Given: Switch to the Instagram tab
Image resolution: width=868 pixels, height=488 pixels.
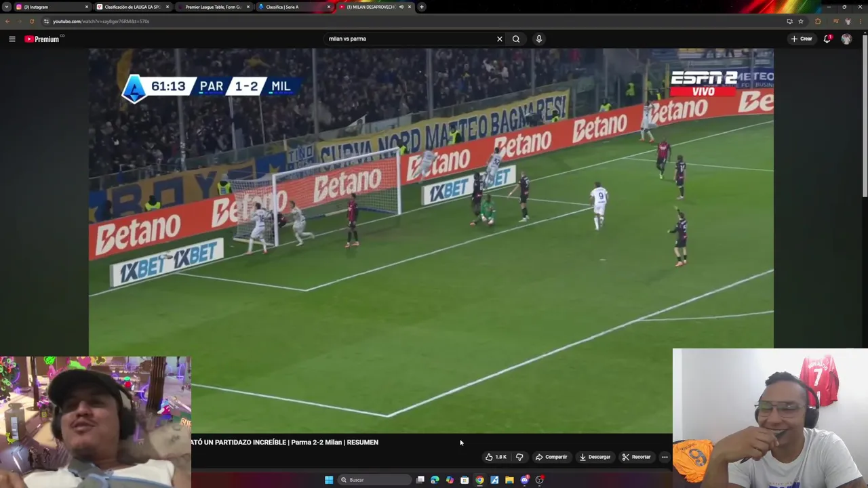Looking at the screenshot, I should click(x=51, y=7).
